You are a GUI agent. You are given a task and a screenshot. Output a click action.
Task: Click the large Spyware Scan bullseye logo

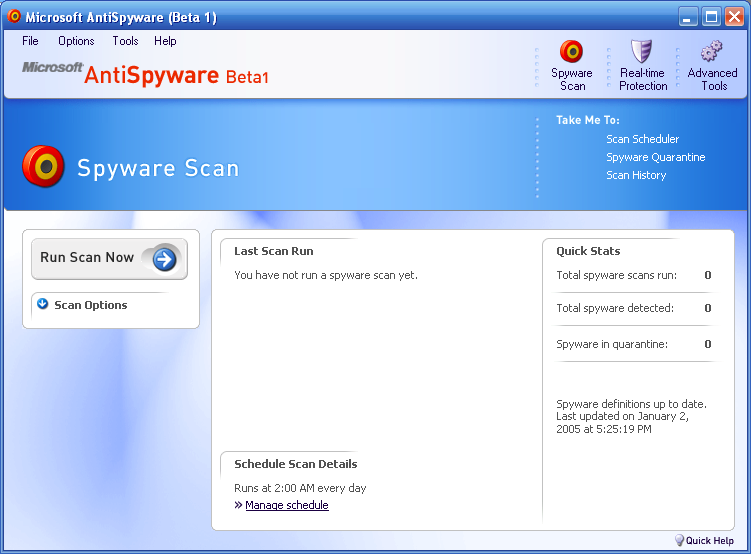coord(43,166)
